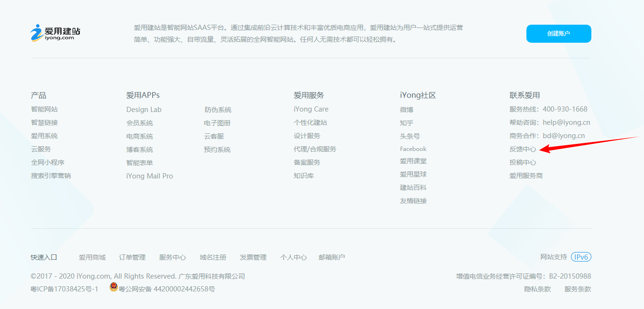Viewport: 644px width, 309px height.
Task: Click the ©2017 - 2020 iYong.com copyright text
Action: (138, 276)
